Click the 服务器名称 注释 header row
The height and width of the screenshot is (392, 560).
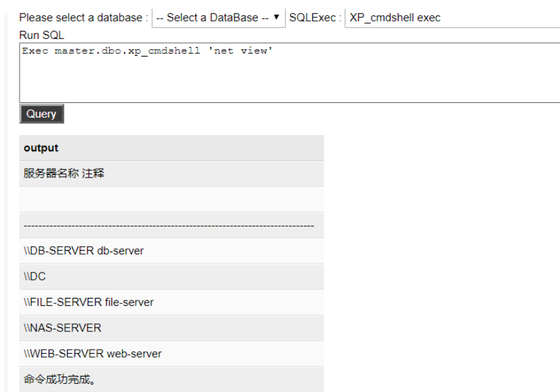(172, 173)
